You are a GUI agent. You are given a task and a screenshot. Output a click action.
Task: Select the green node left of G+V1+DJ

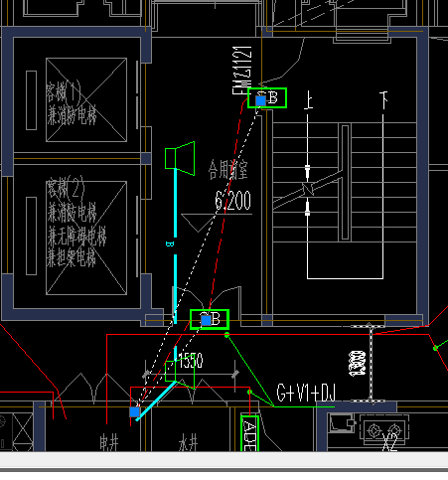coord(249,392)
